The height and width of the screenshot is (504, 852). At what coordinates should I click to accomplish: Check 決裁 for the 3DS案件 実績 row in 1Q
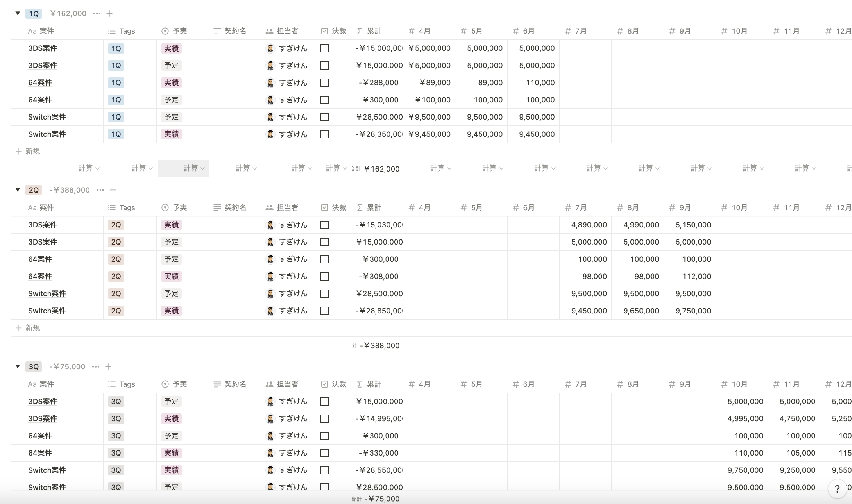[325, 48]
